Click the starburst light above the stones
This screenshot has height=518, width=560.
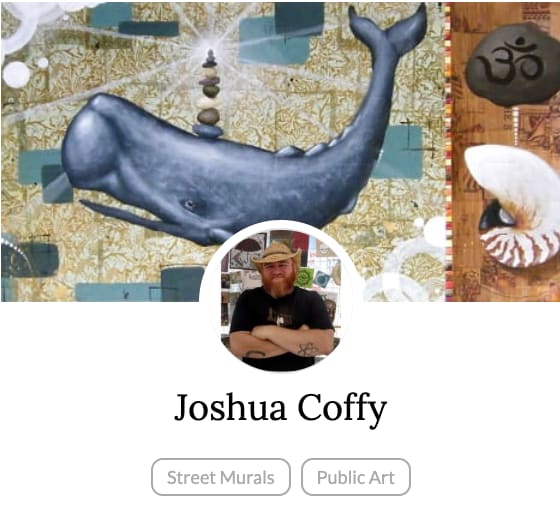pyautogui.click(x=209, y=45)
